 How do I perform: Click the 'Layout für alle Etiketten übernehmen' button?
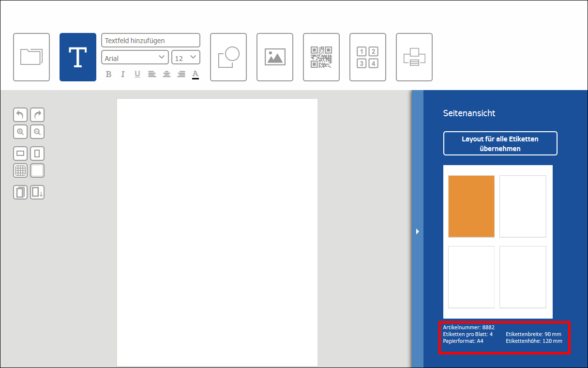[500, 143]
